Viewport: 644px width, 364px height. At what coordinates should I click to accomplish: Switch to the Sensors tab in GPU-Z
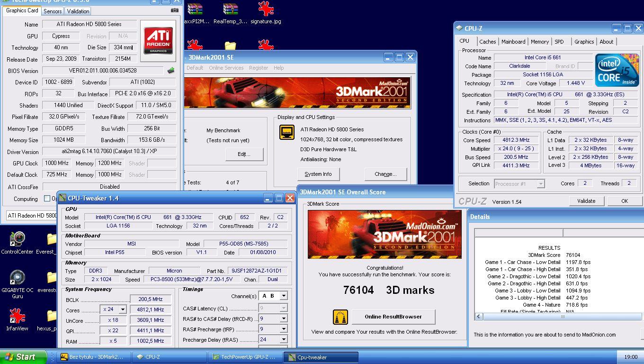(53, 11)
